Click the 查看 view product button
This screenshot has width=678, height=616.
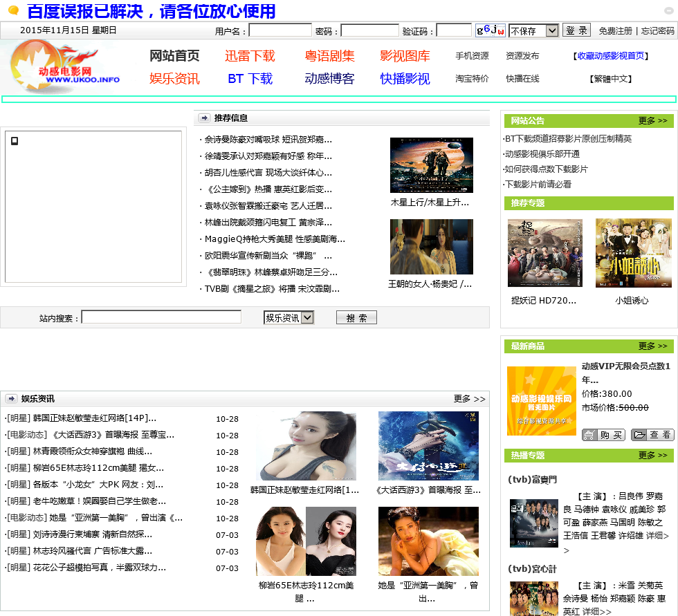[652, 435]
